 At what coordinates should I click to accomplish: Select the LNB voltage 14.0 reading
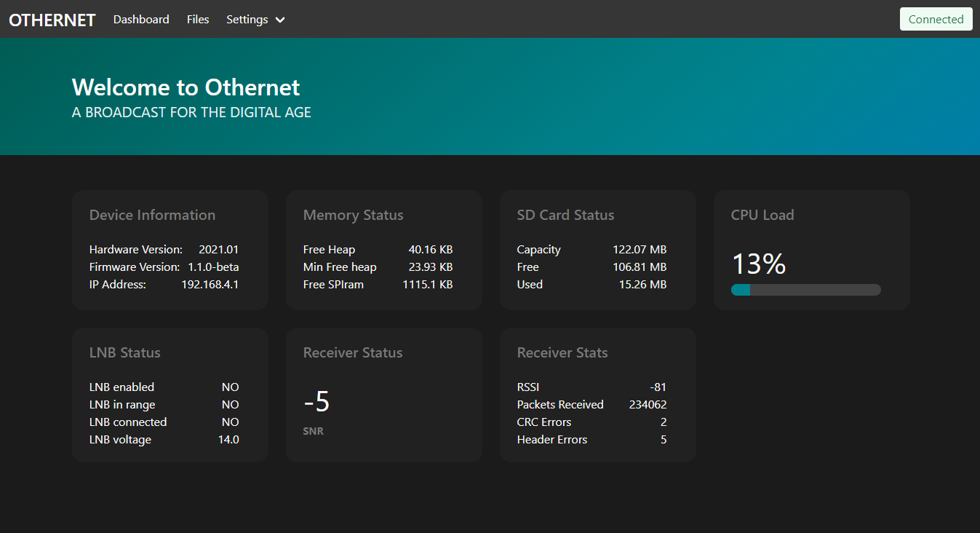tap(228, 440)
